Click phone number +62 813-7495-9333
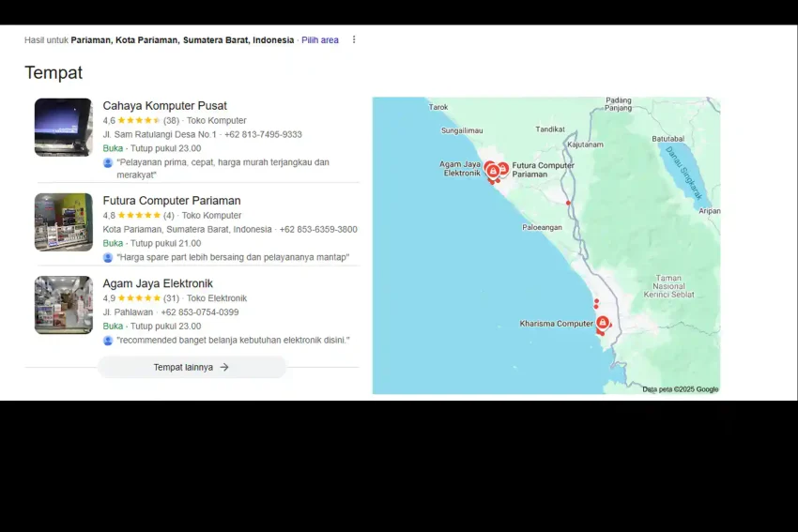 [263, 134]
